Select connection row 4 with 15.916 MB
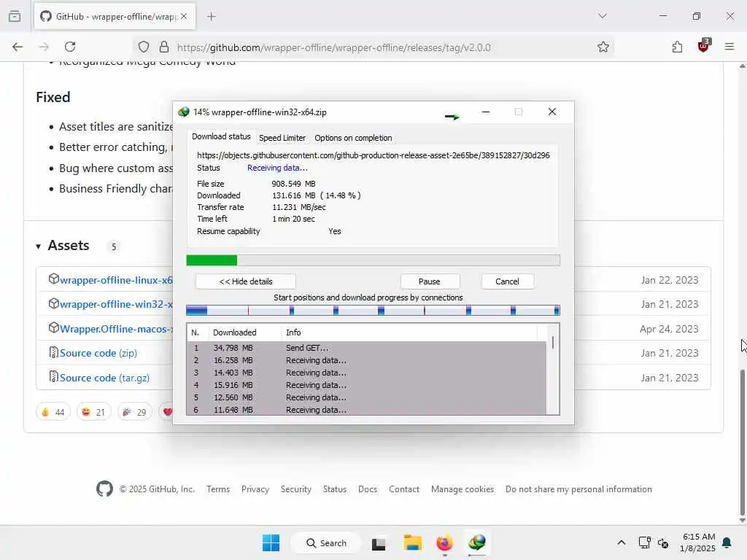This screenshot has height=560, width=747. [x=366, y=385]
